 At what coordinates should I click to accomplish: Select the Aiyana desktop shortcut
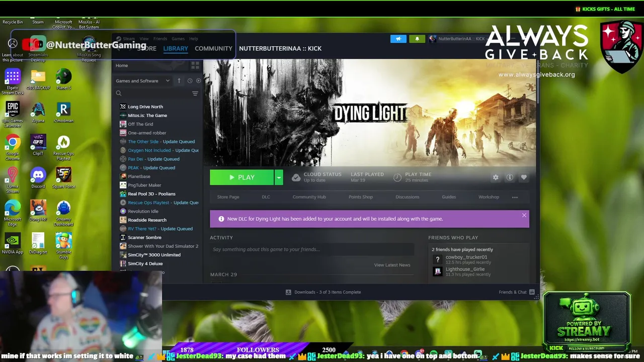[38, 113]
